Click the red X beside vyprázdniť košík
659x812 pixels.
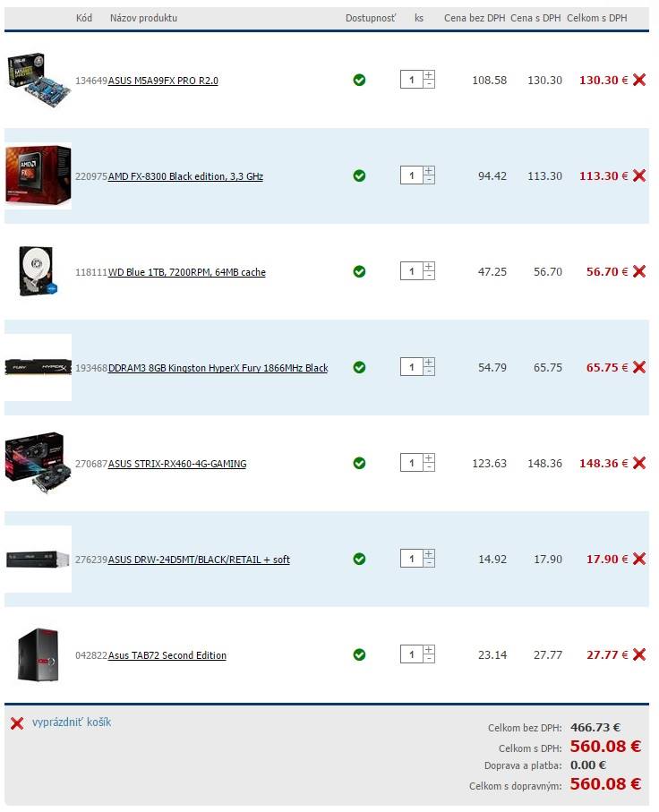[17, 723]
